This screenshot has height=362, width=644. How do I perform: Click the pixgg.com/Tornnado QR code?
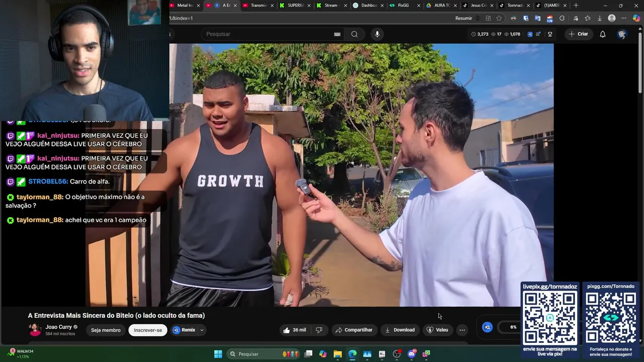pyautogui.click(x=610, y=318)
